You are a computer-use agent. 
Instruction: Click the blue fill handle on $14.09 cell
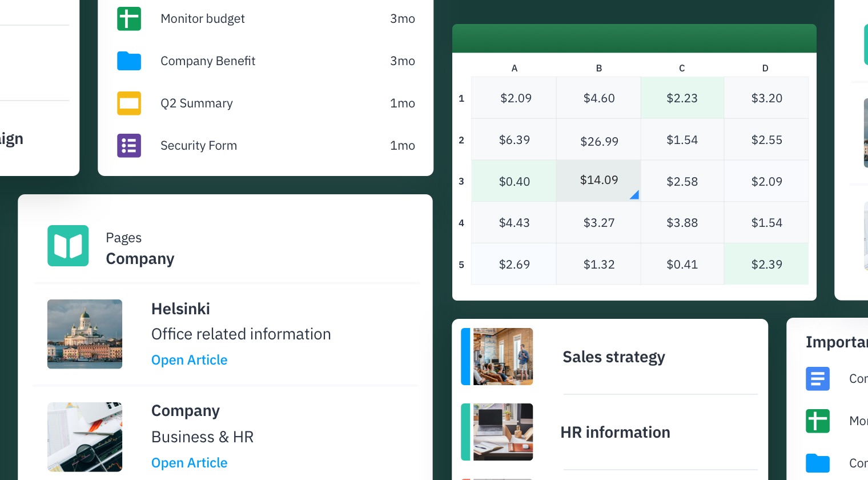coord(634,195)
